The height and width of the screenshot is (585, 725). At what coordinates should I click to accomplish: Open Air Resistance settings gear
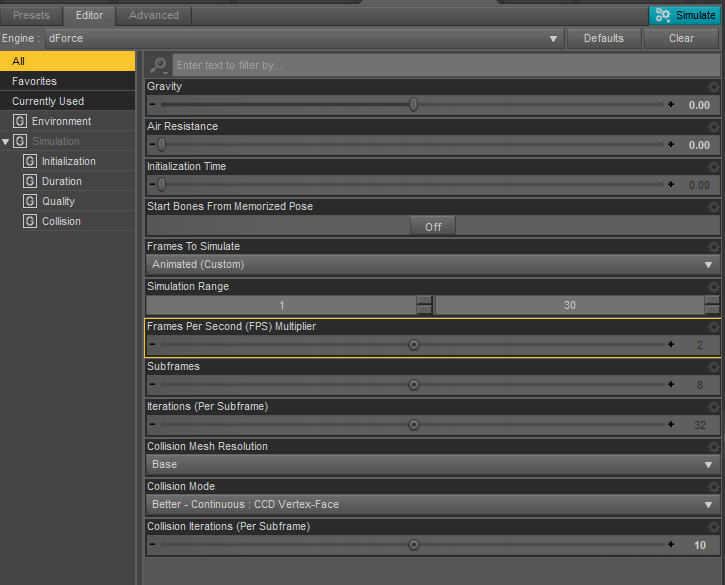(713, 127)
